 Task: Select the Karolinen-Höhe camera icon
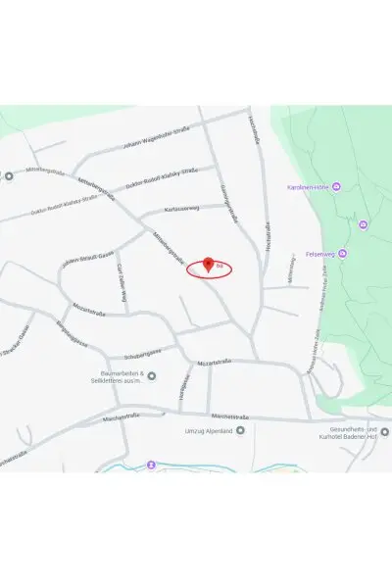tap(336, 186)
